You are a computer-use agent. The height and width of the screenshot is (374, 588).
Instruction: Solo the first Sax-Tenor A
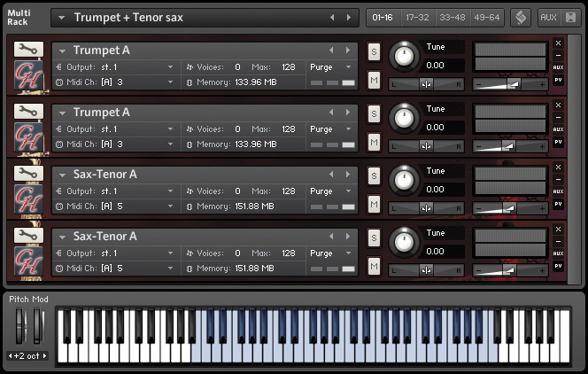pos(374,175)
